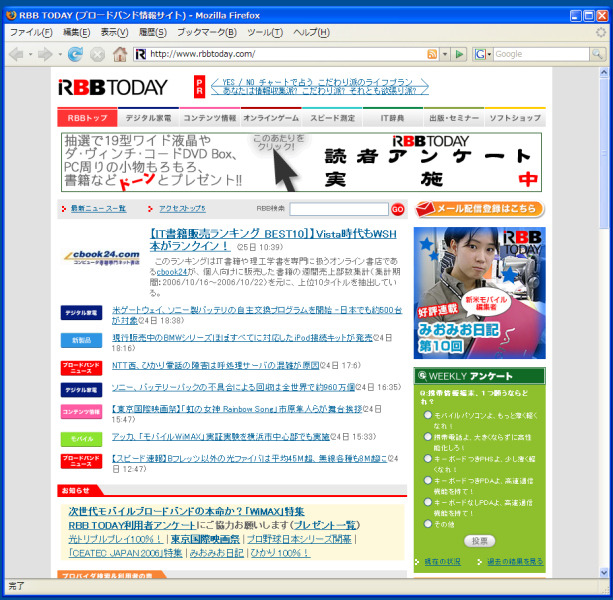Click the RBB TODAY logo

113,87
